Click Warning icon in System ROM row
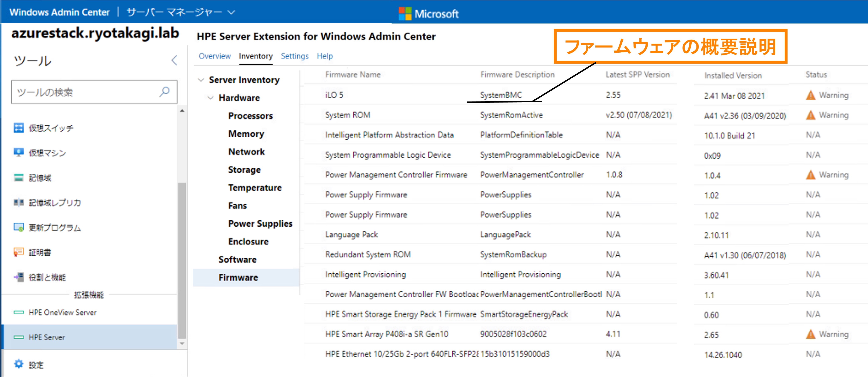 click(810, 115)
